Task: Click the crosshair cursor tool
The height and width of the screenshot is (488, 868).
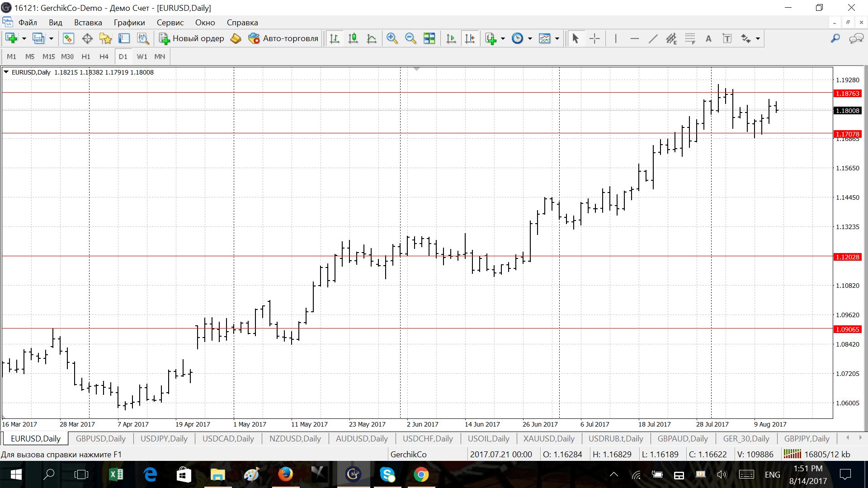Action: click(x=594, y=39)
